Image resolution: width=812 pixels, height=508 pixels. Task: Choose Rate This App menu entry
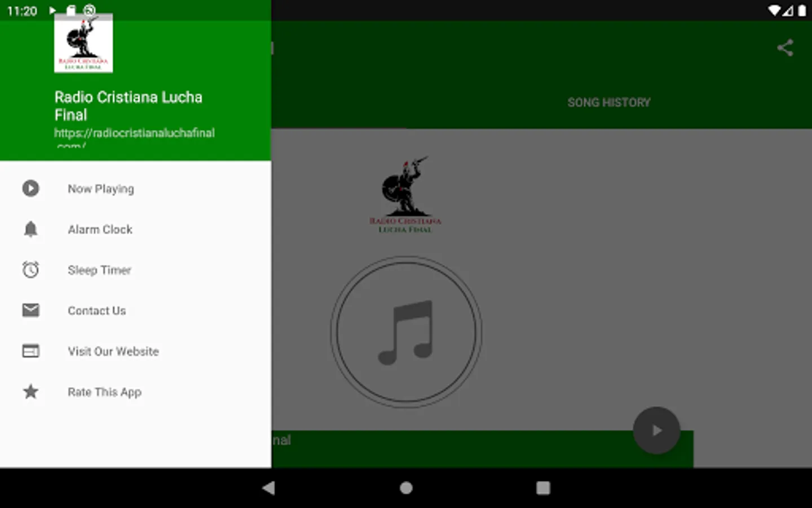[135, 392]
